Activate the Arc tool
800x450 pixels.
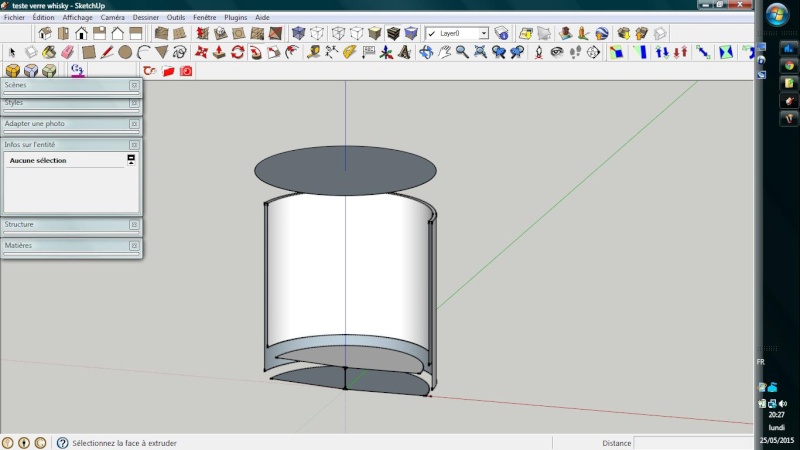pyautogui.click(x=143, y=52)
